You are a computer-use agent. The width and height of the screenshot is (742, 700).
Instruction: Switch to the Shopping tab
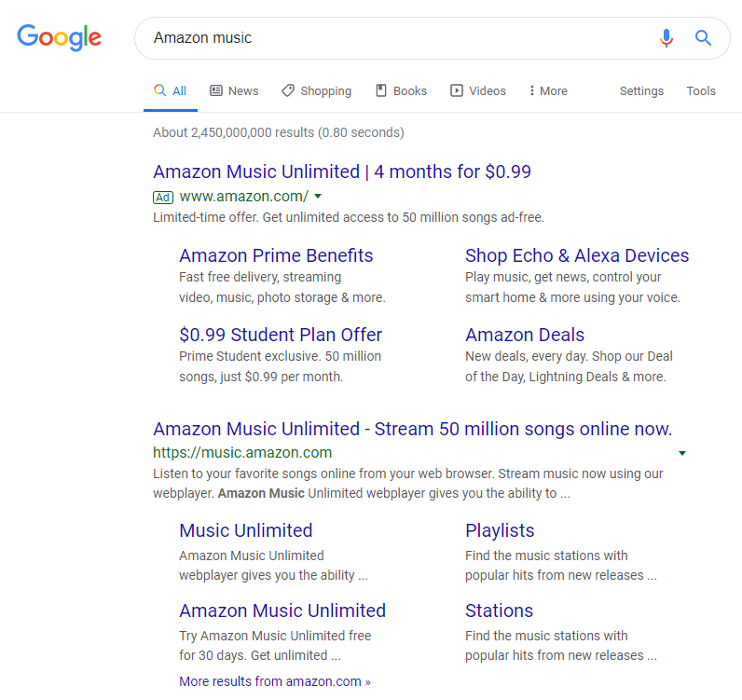pos(317,90)
